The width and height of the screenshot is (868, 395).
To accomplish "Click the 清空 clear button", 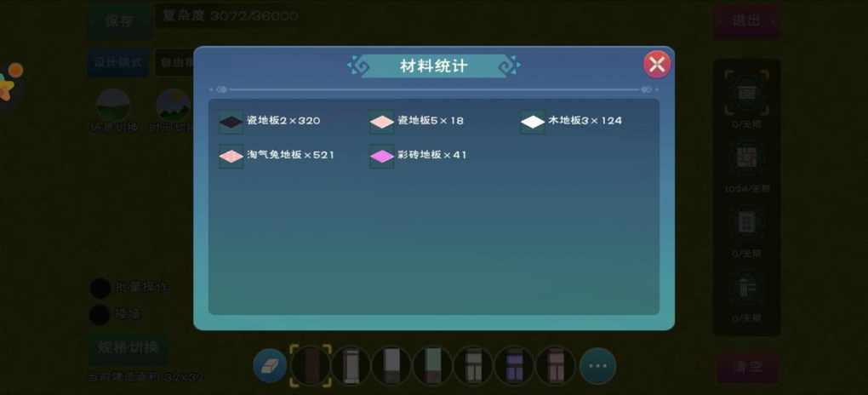I will (x=748, y=368).
